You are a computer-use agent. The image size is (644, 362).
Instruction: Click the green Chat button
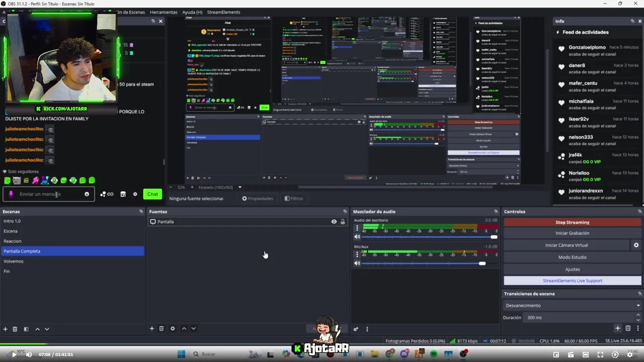(152, 194)
